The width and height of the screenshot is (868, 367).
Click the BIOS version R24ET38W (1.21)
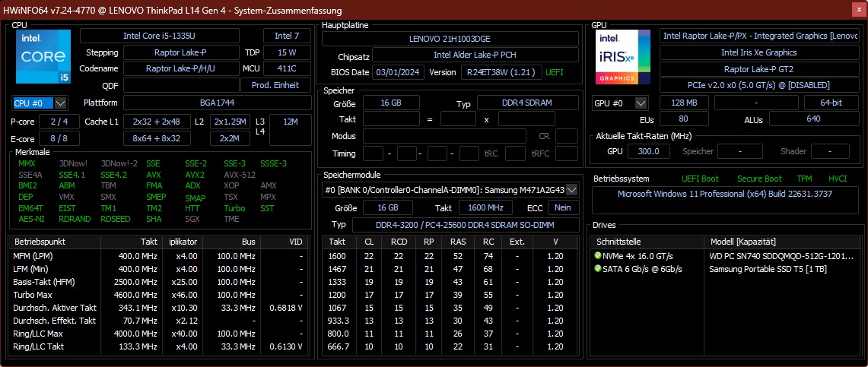(501, 72)
